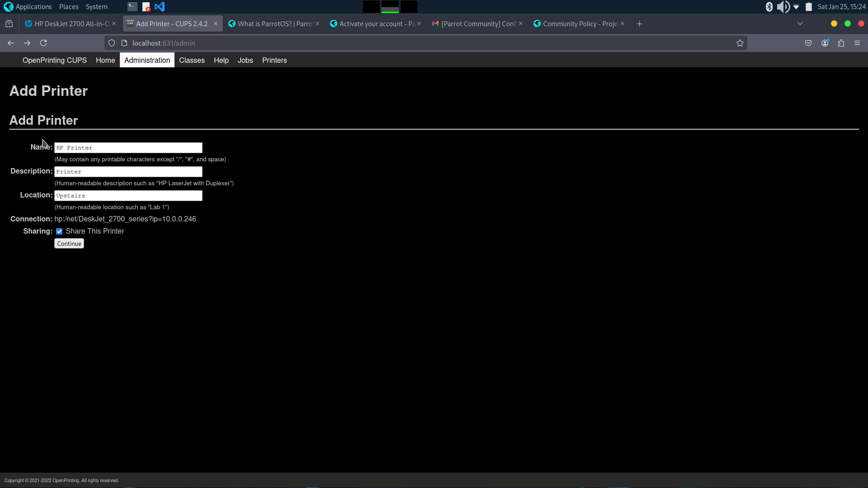Close the Parrot Community Gmail tab
Viewport: 868px width, 488px height.
tap(521, 24)
